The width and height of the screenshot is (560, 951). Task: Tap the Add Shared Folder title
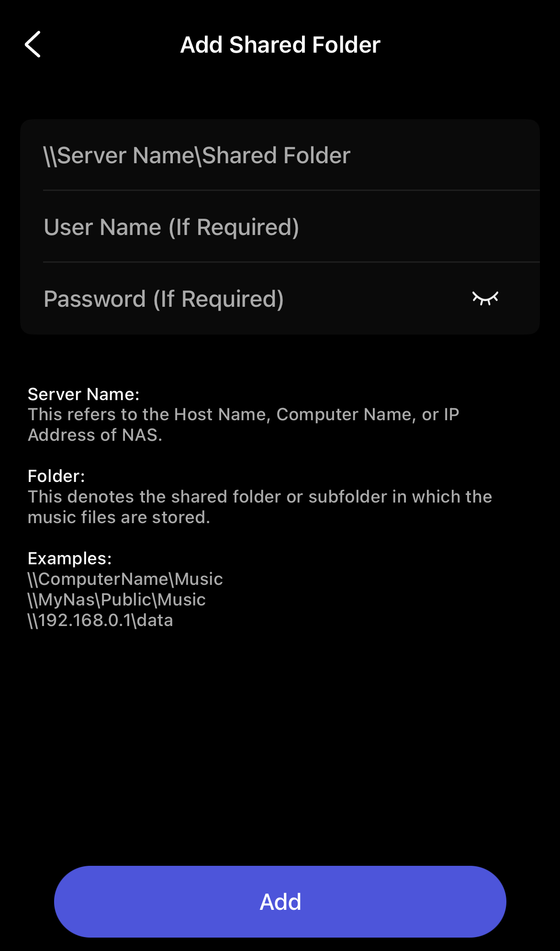coord(280,45)
